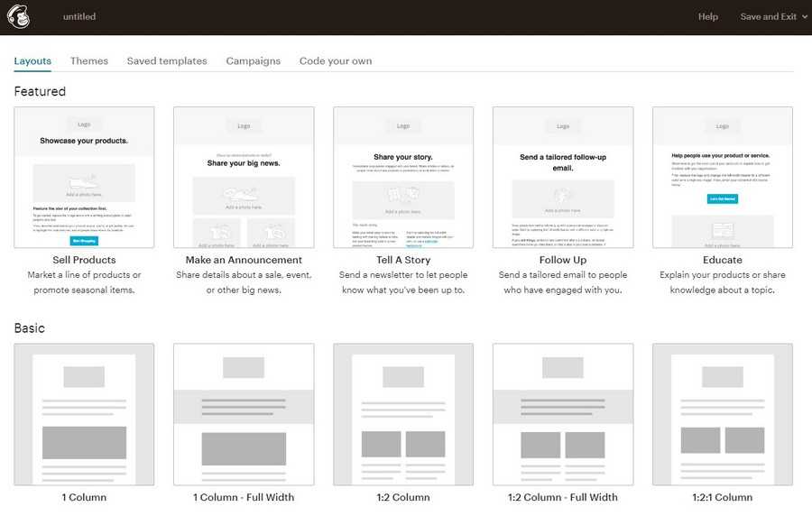Choose the 1 Column - Full Width layout
Image resolution: width=812 pixels, height=516 pixels.
244,414
